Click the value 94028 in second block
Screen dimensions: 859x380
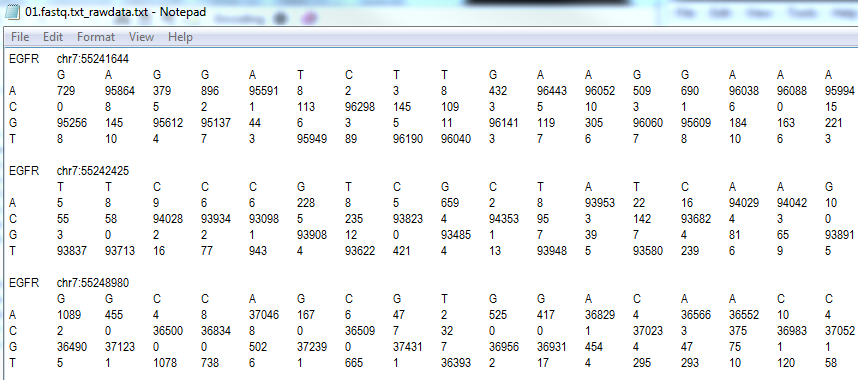click(168, 219)
